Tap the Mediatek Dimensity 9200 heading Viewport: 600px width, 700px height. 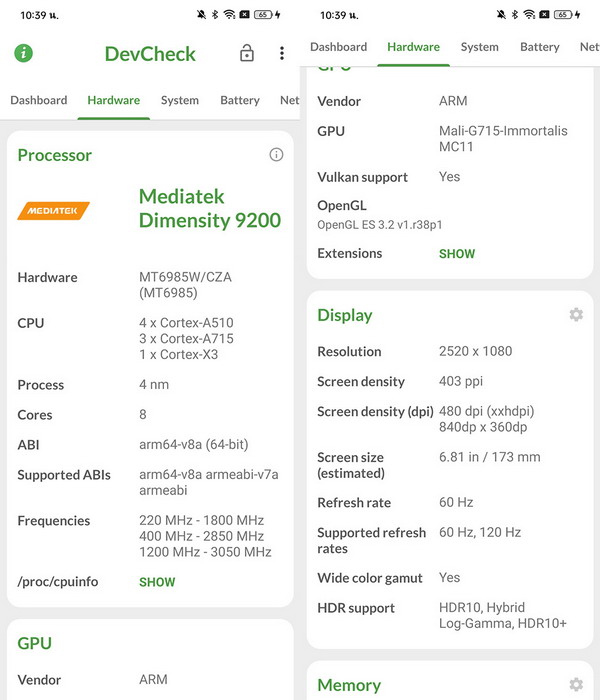(x=209, y=209)
